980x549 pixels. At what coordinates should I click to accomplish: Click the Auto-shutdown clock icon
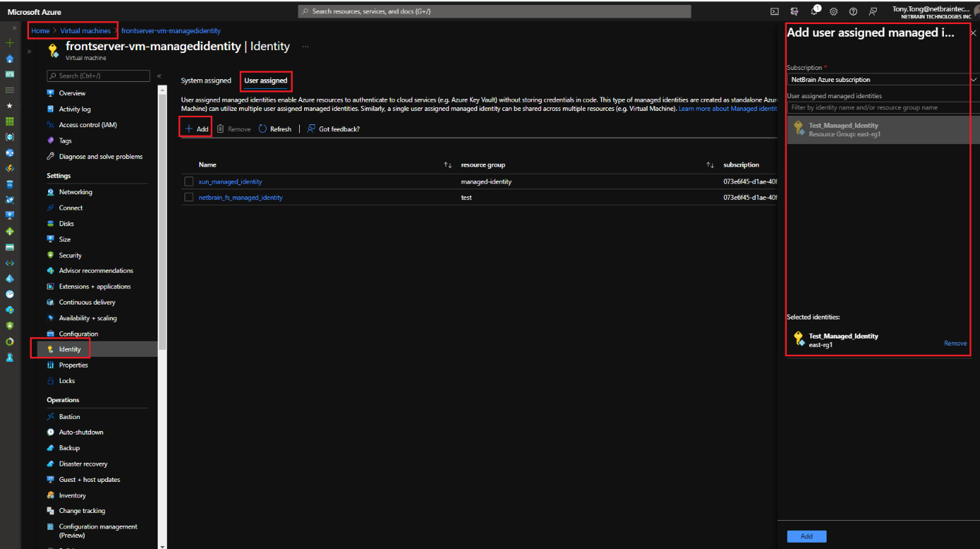click(x=50, y=432)
